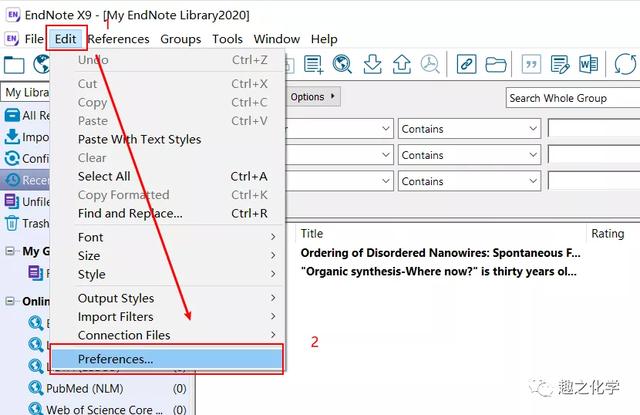Open the third row Contains dropdown
This screenshot has width=640, height=415.
coord(469,181)
